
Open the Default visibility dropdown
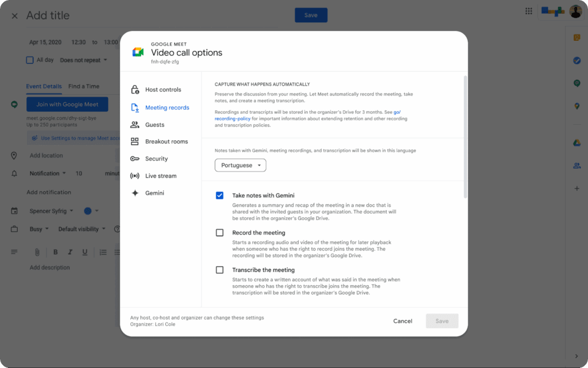point(82,229)
